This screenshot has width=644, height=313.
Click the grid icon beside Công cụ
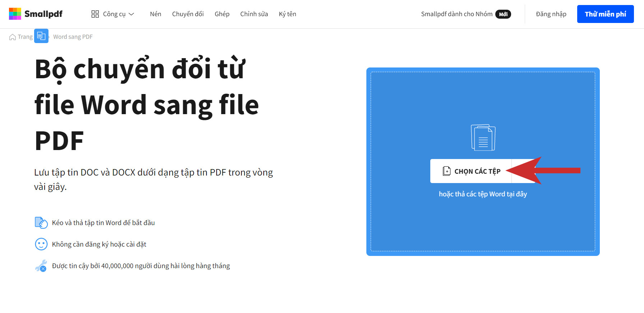point(95,14)
